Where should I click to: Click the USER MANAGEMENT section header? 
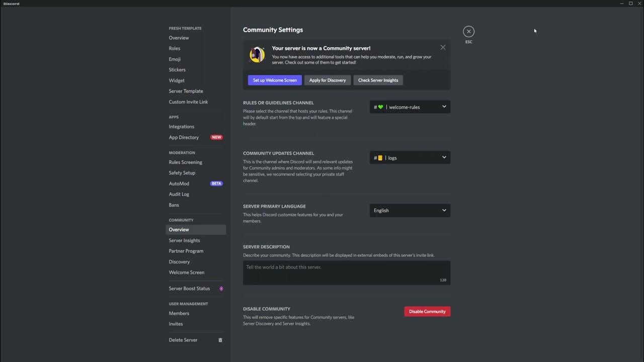[x=188, y=304]
